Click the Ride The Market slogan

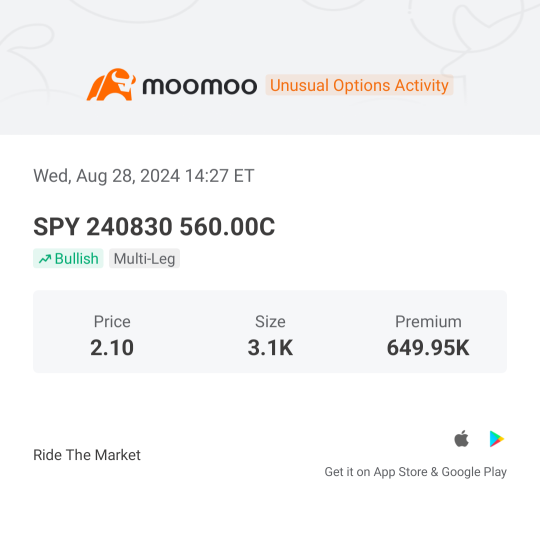(x=87, y=455)
